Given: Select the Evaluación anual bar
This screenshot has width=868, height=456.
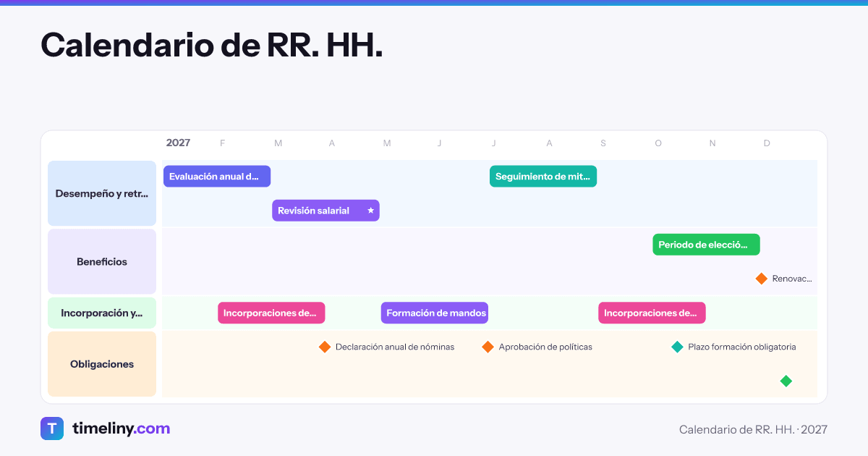Looking at the screenshot, I should click(217, 177).
